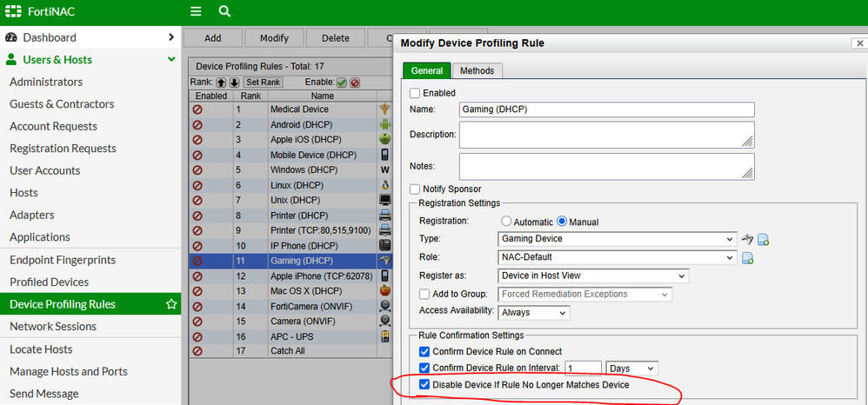Image resolution: width=868 pixels, height=405 pixels.
Task: Move rule rank up arrow
Action: [221, 83]
